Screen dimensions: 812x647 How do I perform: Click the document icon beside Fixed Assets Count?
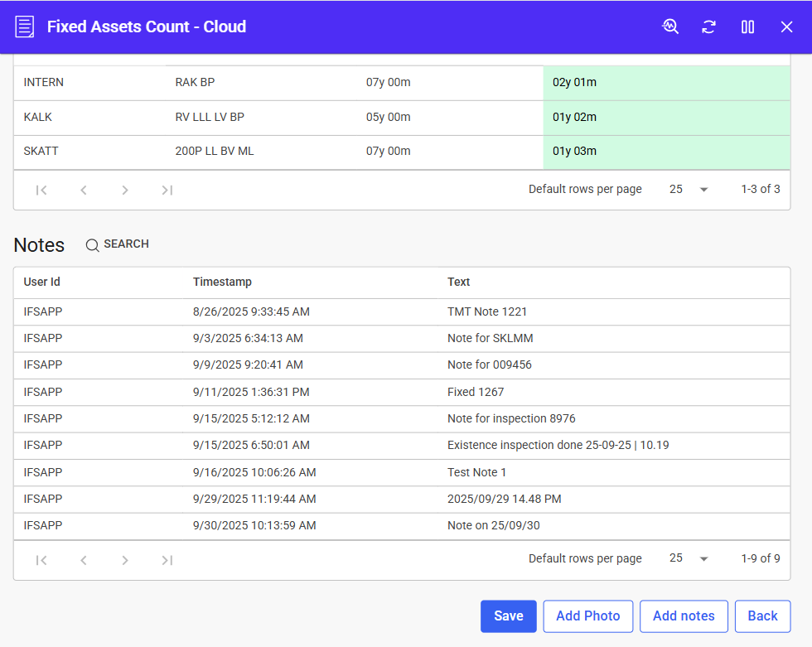pyautogui.click(x=25, y=27)
